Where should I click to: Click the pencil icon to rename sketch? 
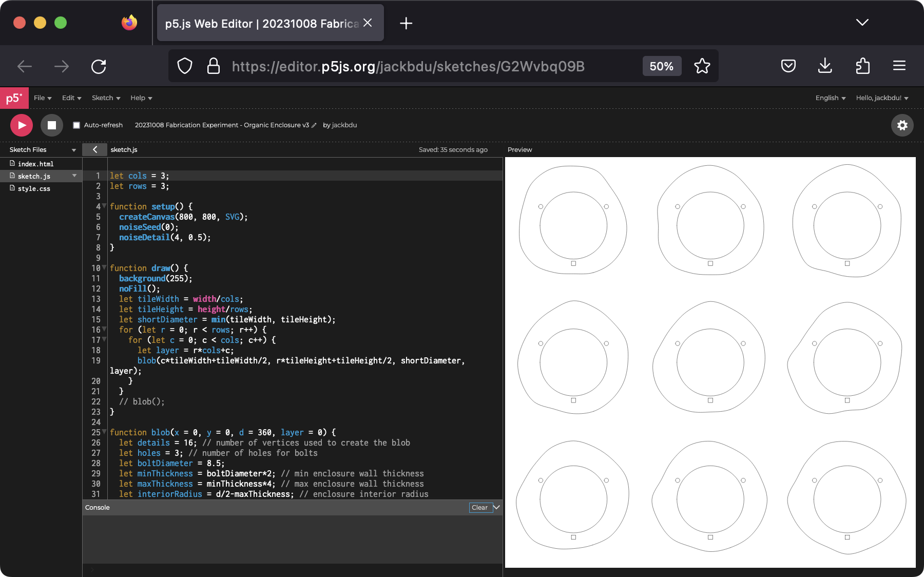click(x=314, y=125)
